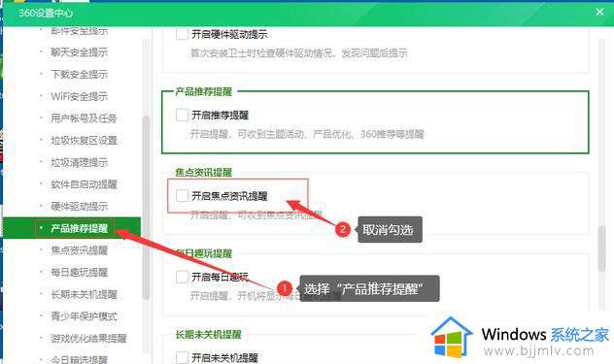Open 软件自启动提醒 settings
Viewport: 614px width, 364px height.
click(x=84, y=184)
